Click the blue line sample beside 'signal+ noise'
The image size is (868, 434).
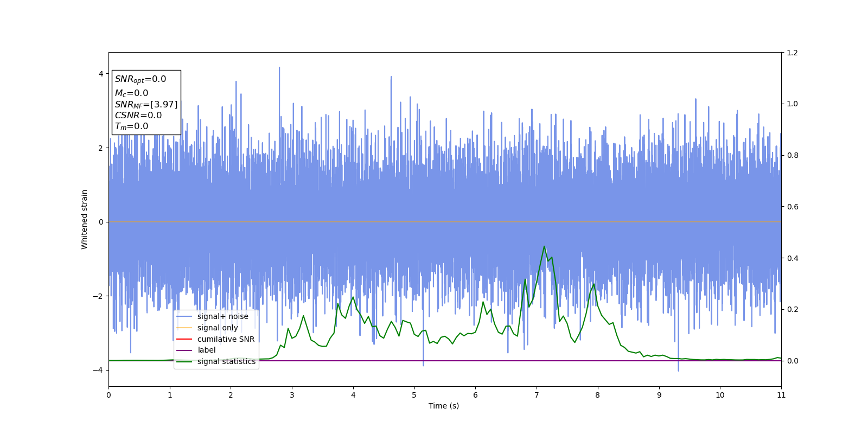coord(184,317)
